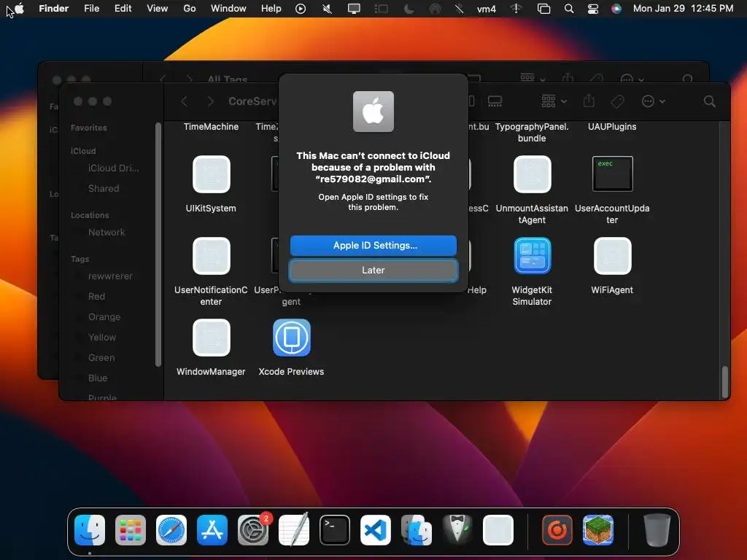The height and width of the screenshot is (560, 747).
Task: Open Safari from the Dock
Action: click(x=171, y=530)
